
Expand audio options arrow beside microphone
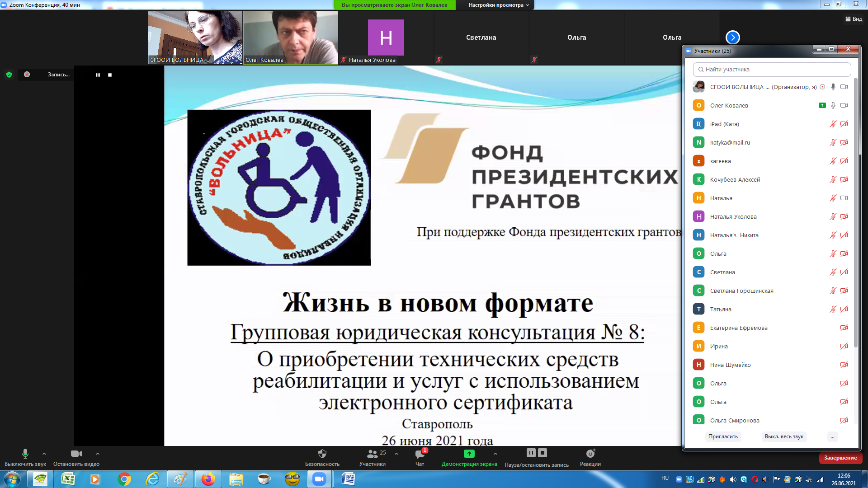[x=44, y=454]
